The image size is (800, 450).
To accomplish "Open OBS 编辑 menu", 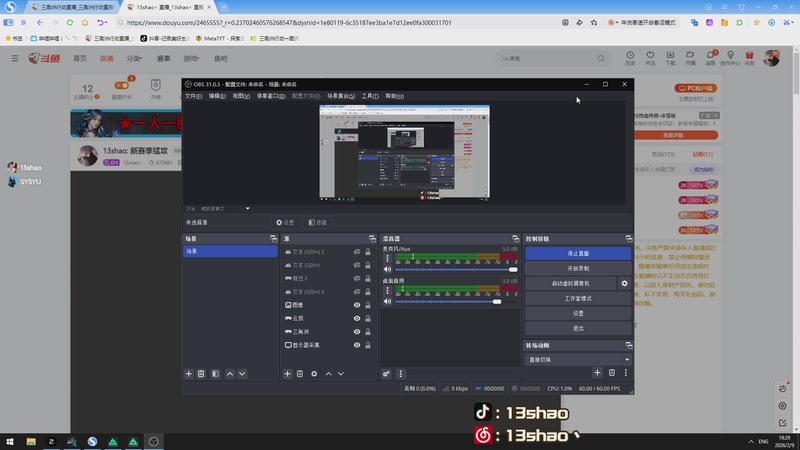I will click(217, 96).
